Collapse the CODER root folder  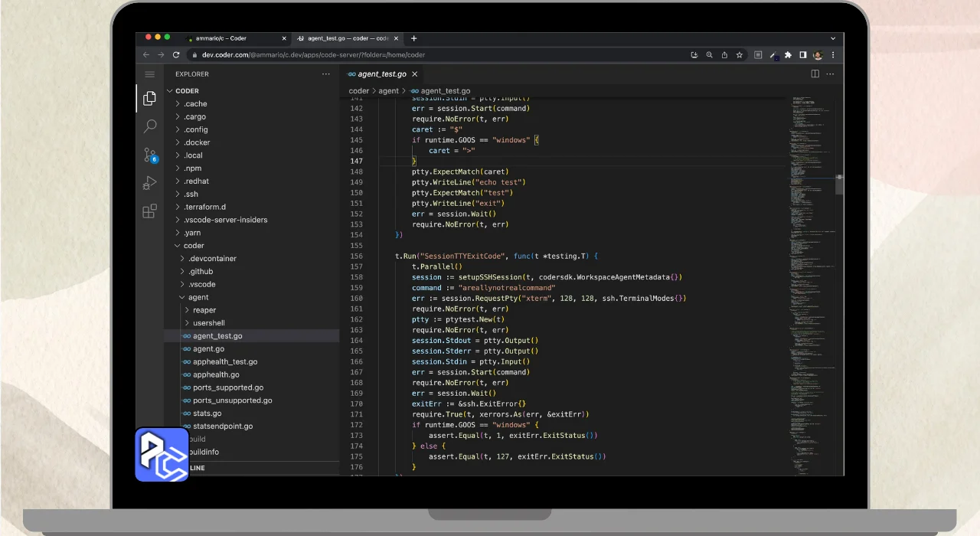(x=187, y=91)
